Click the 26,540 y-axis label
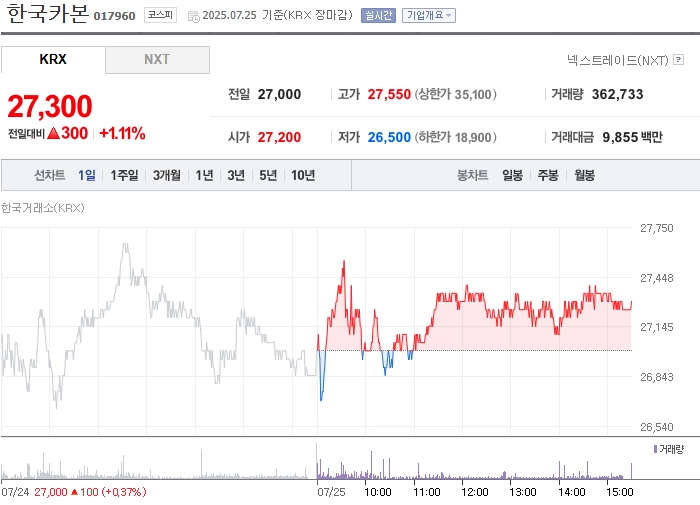700x505 pixels. 657,427
